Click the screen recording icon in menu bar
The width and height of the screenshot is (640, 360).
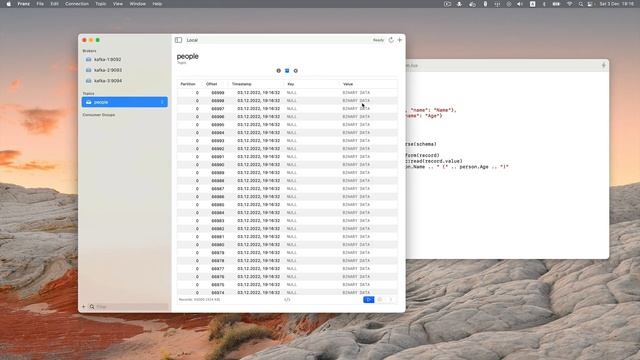(447, 4)
